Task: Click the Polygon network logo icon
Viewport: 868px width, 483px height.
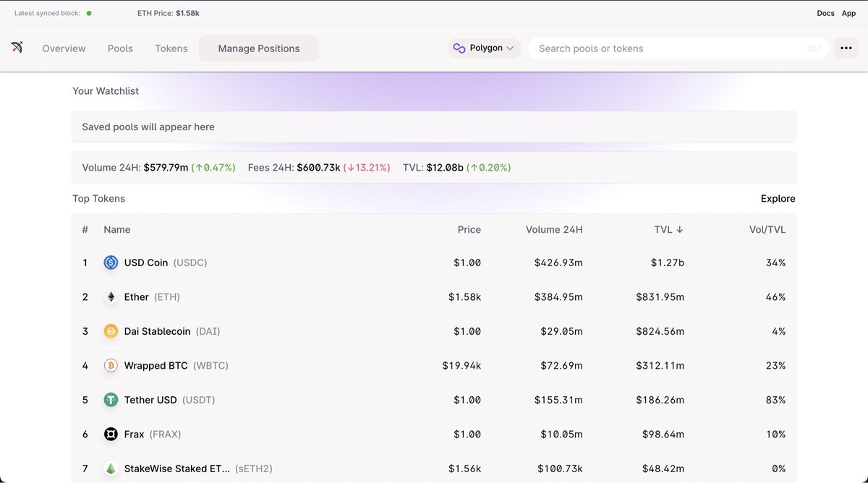Action: pyautogui.click(x=459, y=48)
